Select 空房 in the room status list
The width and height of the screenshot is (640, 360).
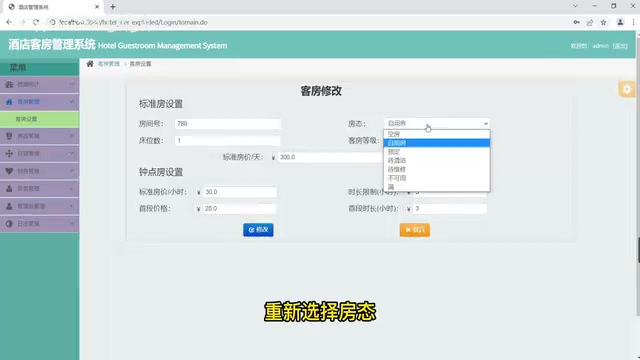436,134
